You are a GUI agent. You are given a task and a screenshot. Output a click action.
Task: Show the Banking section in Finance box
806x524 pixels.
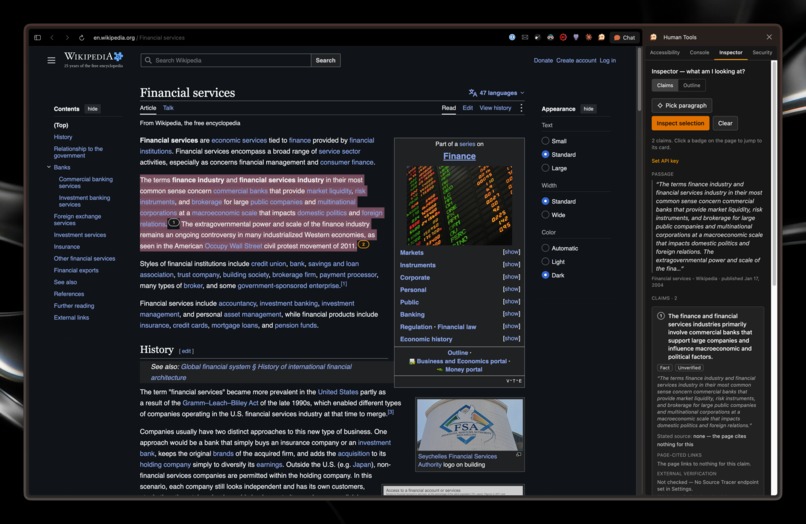point(511,314)
